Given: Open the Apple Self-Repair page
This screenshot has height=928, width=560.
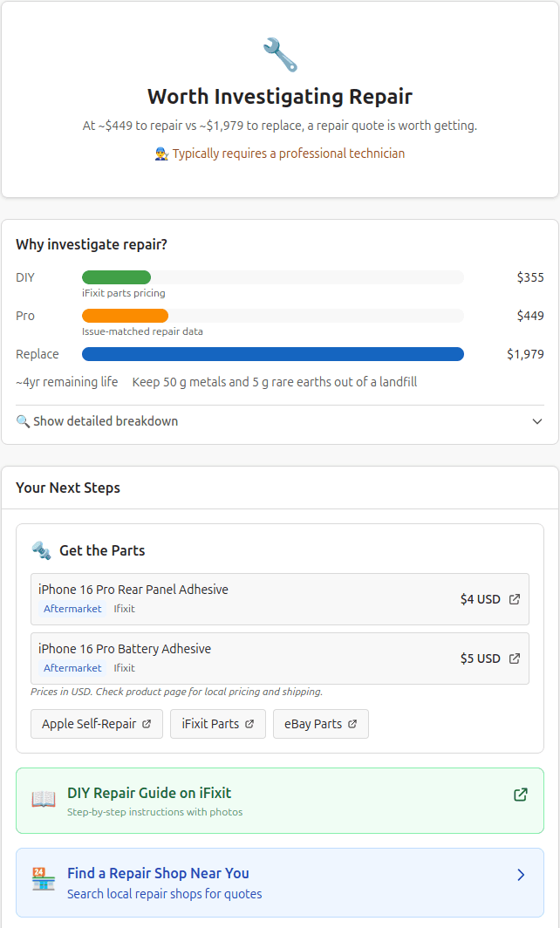Looking at the screenshot, I should pos(96,723).
